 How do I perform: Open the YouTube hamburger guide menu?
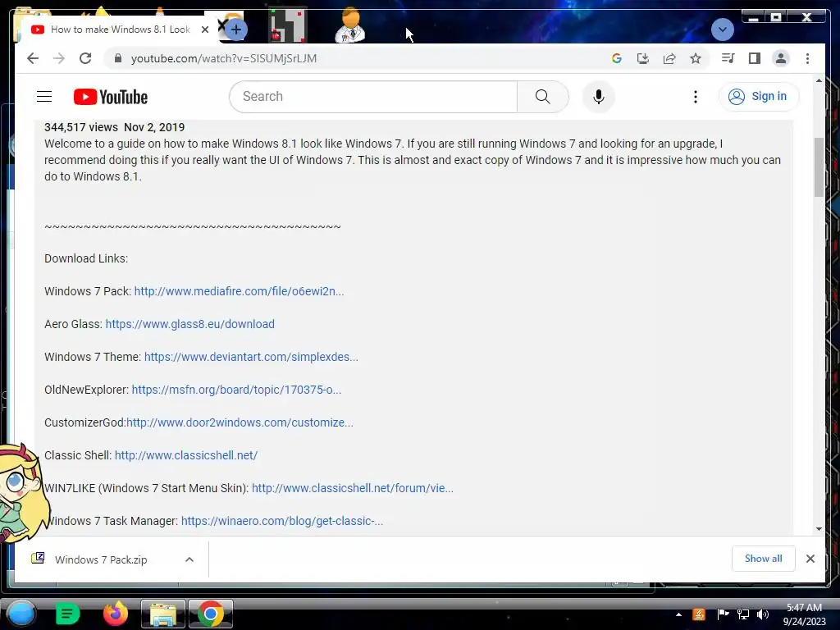(x=44, y=97)
